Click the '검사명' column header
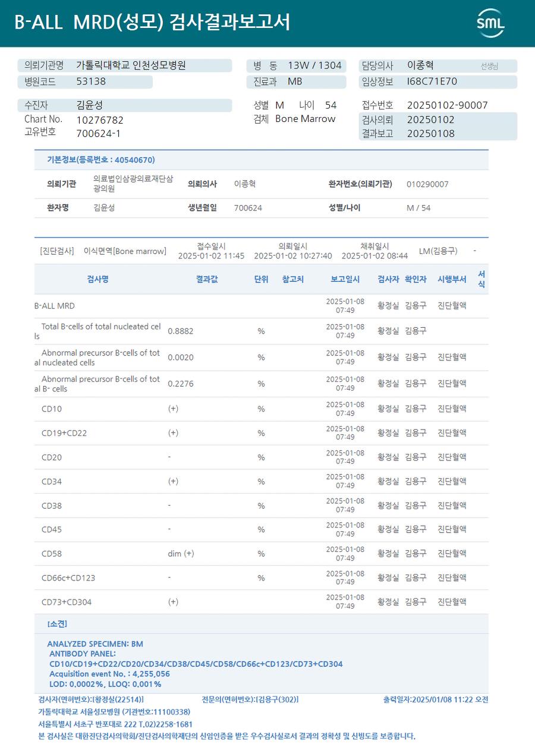Viewport: 535px width, 756px height. 97,280
